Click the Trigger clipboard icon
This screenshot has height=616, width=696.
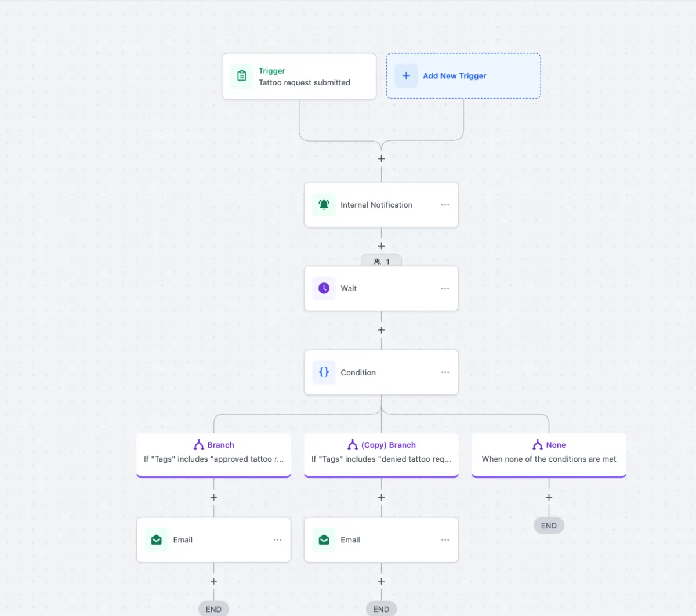tap(242, 76)
